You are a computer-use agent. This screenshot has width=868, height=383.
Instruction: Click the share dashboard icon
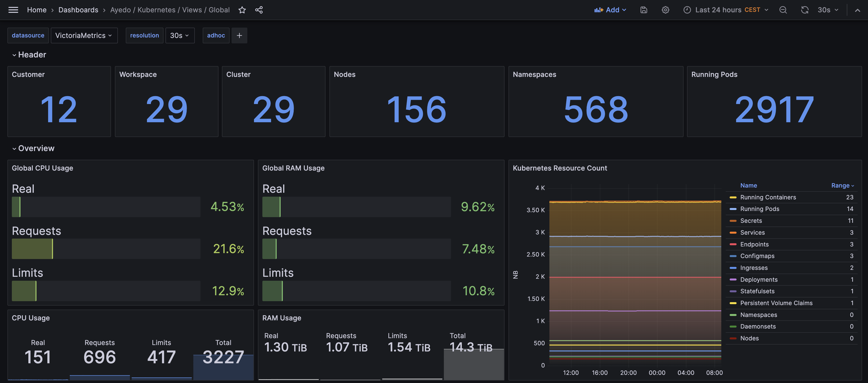click(259, 10)
